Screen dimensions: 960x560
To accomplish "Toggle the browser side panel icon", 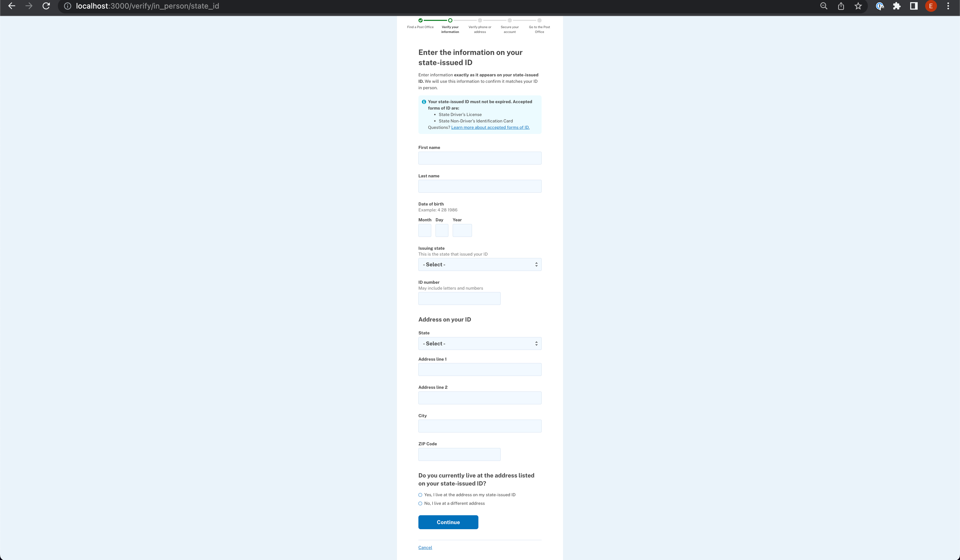I will point(913,6).
